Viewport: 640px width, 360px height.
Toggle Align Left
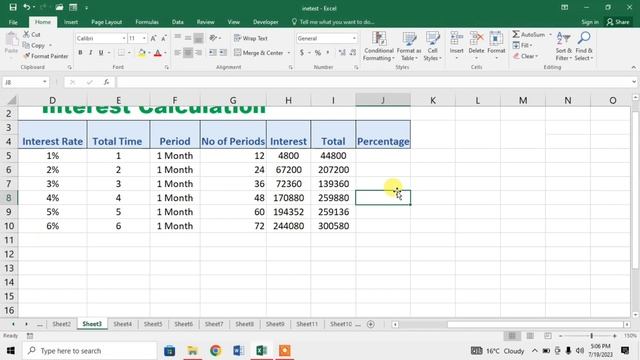pyautogui.click(x=178, y=53)
